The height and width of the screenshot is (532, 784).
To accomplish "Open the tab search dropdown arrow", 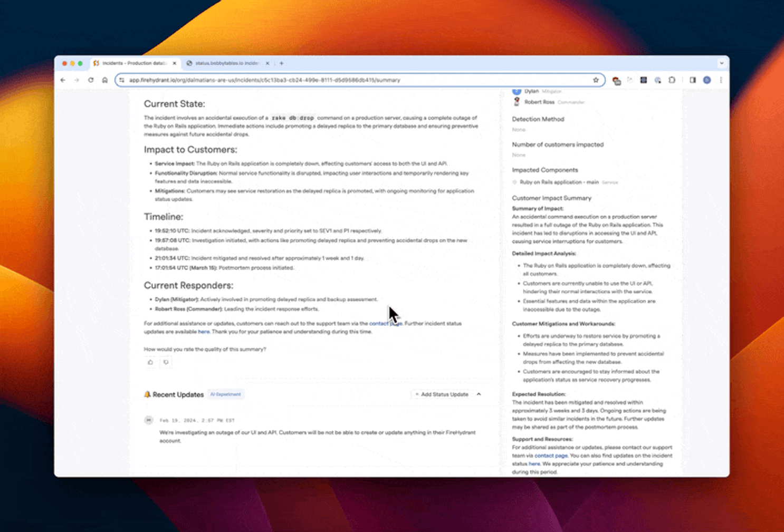I will coord(721,63).
